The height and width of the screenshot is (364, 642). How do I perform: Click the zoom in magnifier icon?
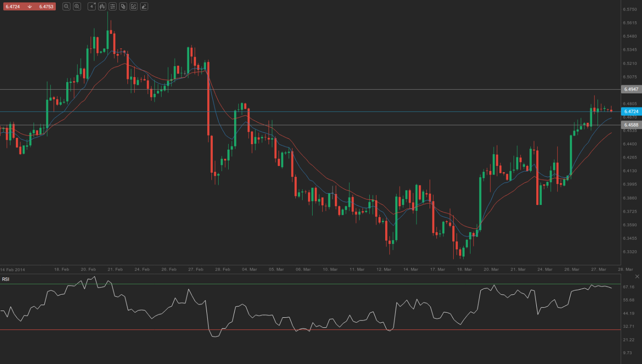click(77, 6)
